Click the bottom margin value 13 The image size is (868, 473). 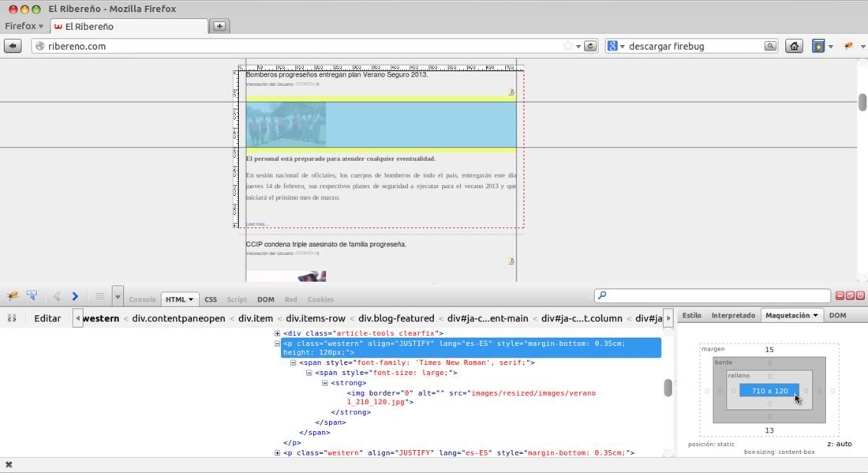pyautogui.click(x=769, y=430)
